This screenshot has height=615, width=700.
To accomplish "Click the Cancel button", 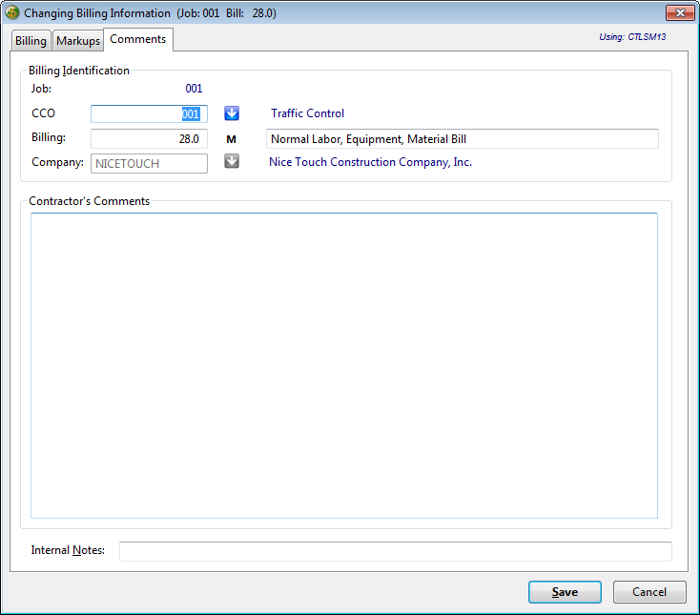I will pyautogui.click(x=649, y=592).
